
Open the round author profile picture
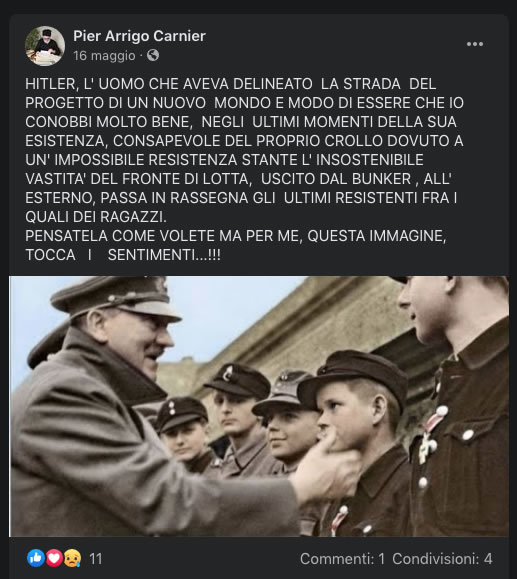45,46
